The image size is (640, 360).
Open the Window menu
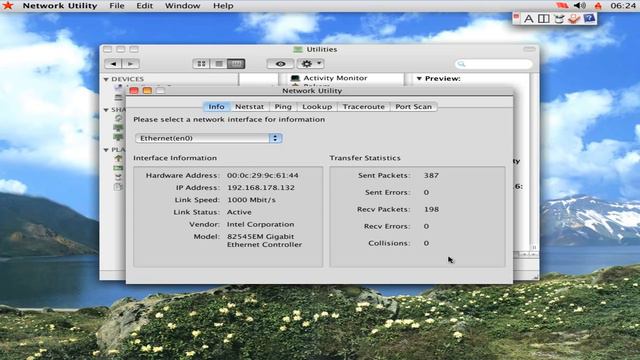(182, 6)
